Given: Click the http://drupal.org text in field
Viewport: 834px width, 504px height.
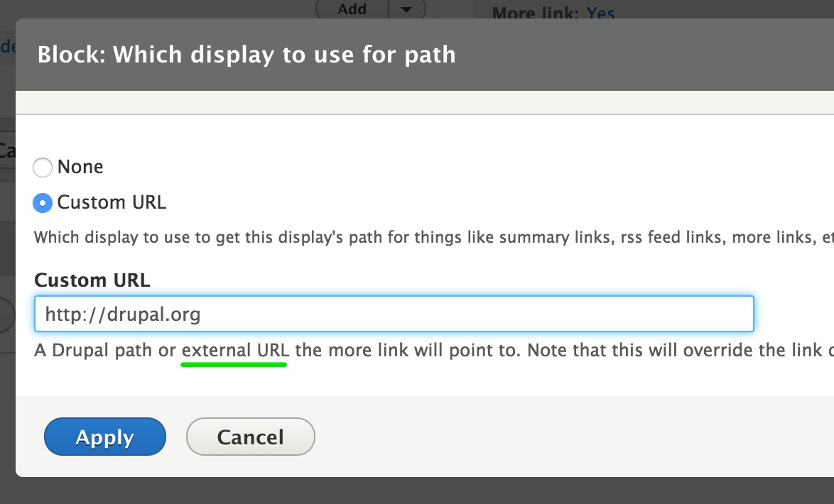Looking at the screenshot, I should pos(123,314).
